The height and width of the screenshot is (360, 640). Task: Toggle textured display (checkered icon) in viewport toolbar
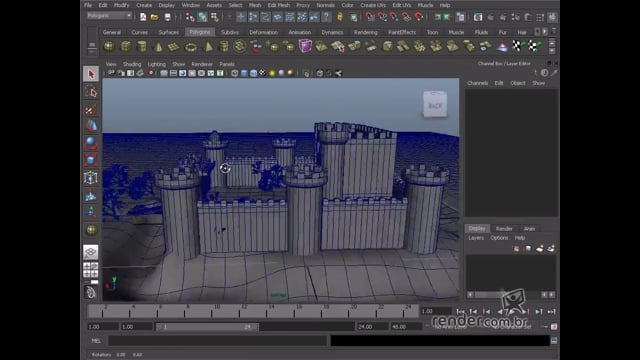(262, 73)
